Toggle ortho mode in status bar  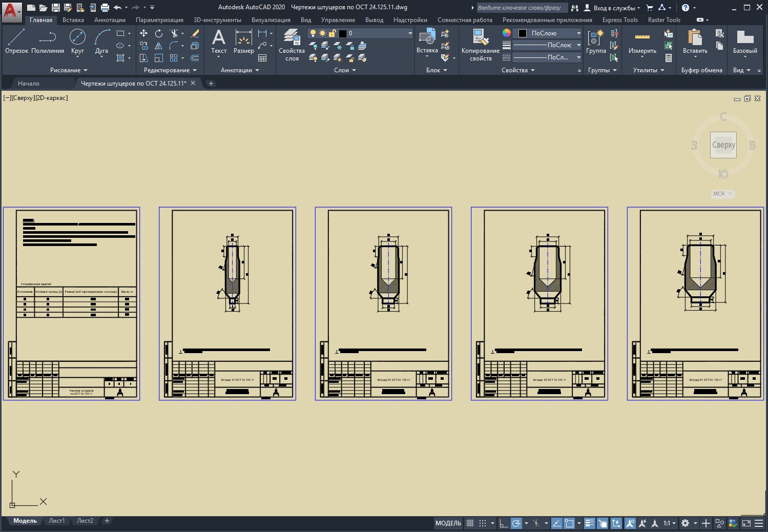coord(504,523)
